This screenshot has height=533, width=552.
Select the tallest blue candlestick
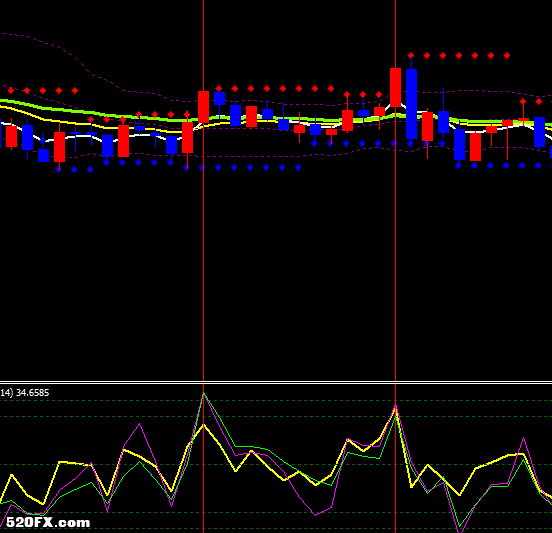[412, 104]
